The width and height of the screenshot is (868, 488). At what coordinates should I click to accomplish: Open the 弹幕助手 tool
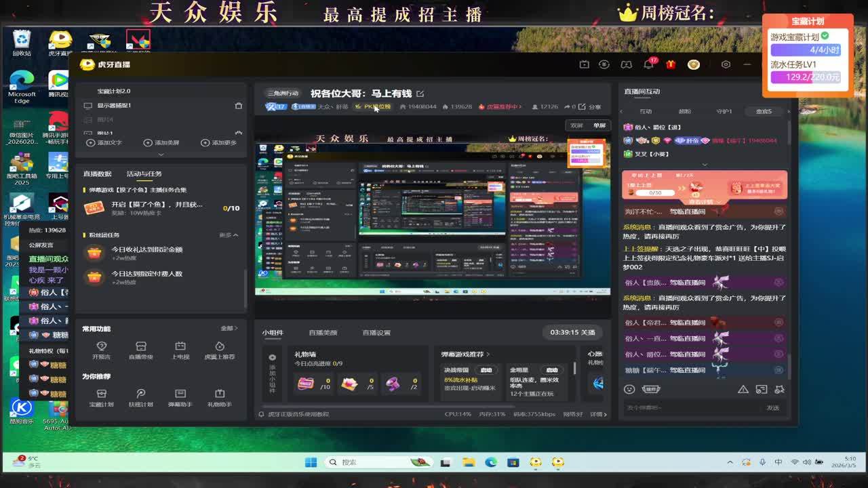click(x=180, y=398)
